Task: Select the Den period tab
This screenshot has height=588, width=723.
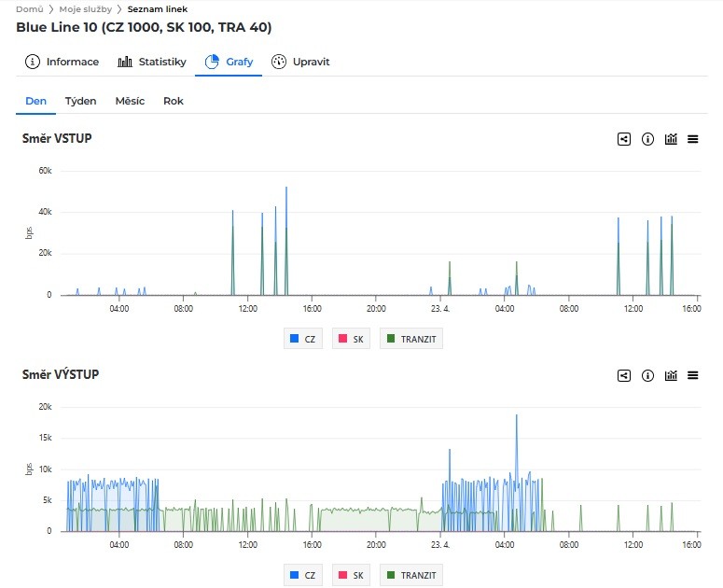Action: pos(36,101)
